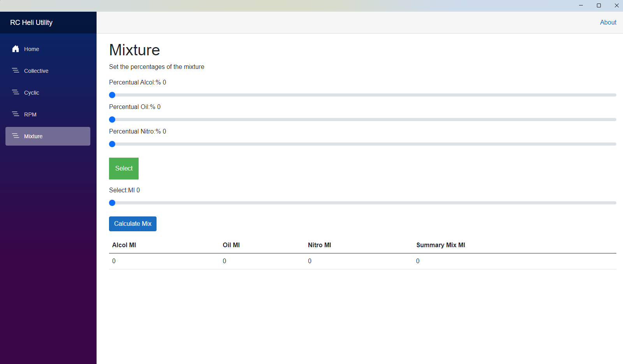Maximize the application window

599,5
